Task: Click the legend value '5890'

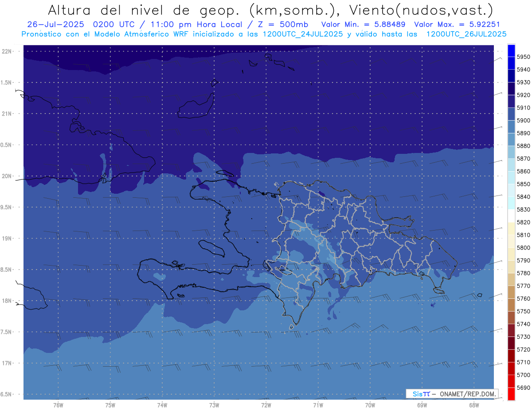Action: [524, 133]
